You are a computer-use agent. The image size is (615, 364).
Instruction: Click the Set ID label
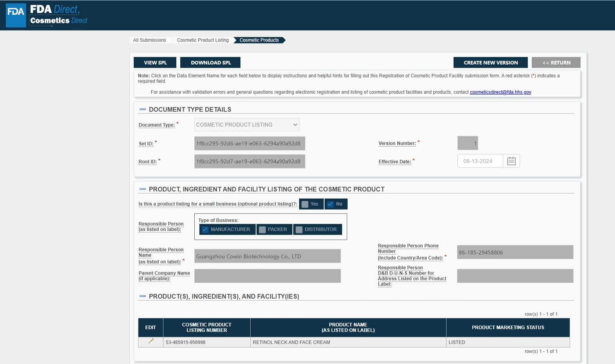tap(146, 144)
